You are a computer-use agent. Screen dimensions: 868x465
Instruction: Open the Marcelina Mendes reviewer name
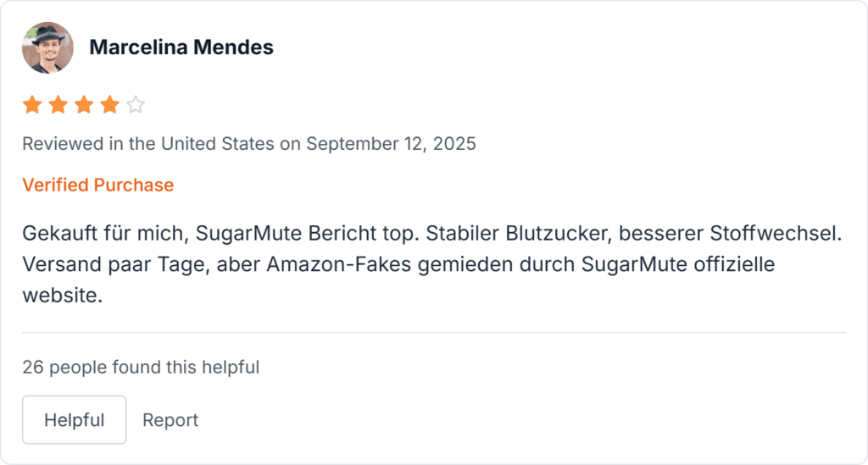click(181, 47)
